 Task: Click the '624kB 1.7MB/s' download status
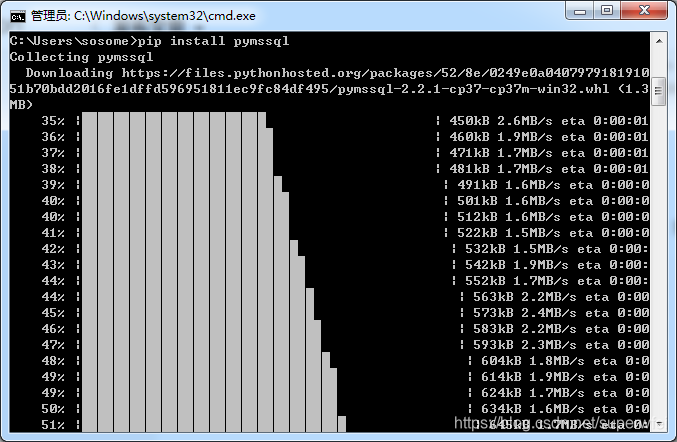coord(533,392)
